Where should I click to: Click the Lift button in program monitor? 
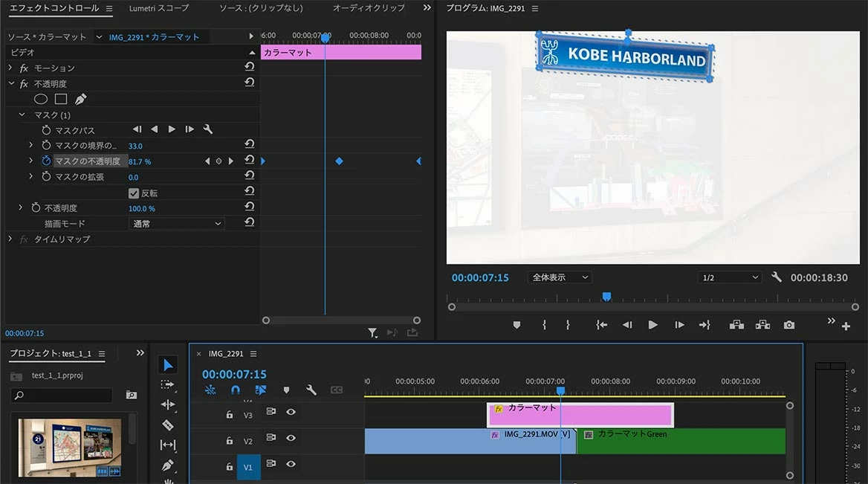pyautogui.click(x=736, y=325)
